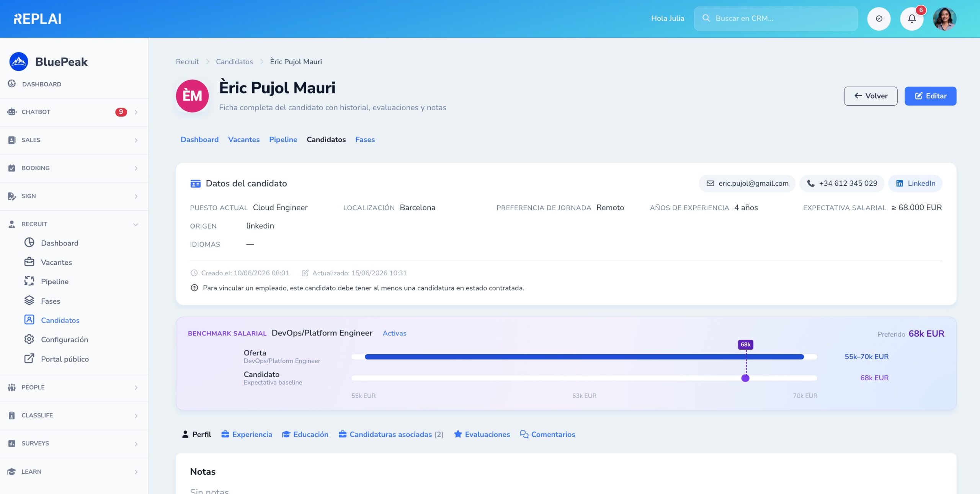Click the BluePeak mountain logo

pos(19,62)
